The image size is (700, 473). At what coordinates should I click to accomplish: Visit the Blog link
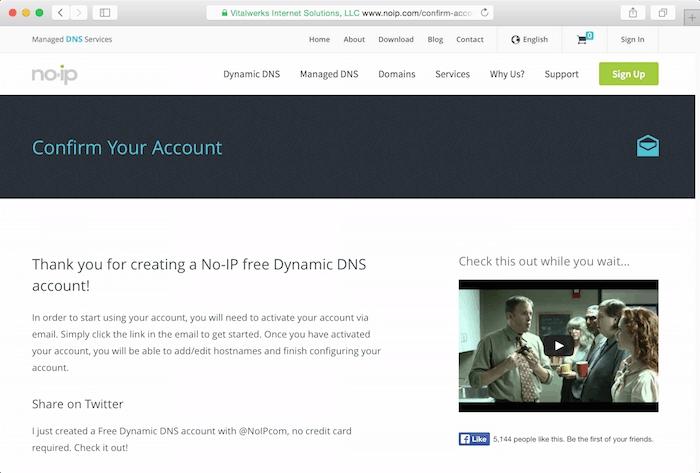tap(435, 39)
